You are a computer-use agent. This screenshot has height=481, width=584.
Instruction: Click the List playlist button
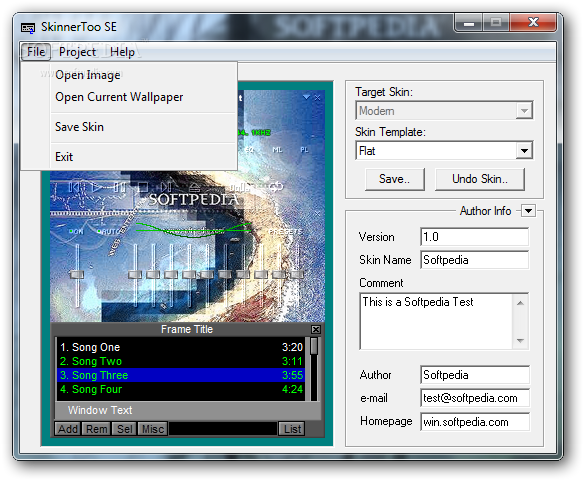pos(292,429)
